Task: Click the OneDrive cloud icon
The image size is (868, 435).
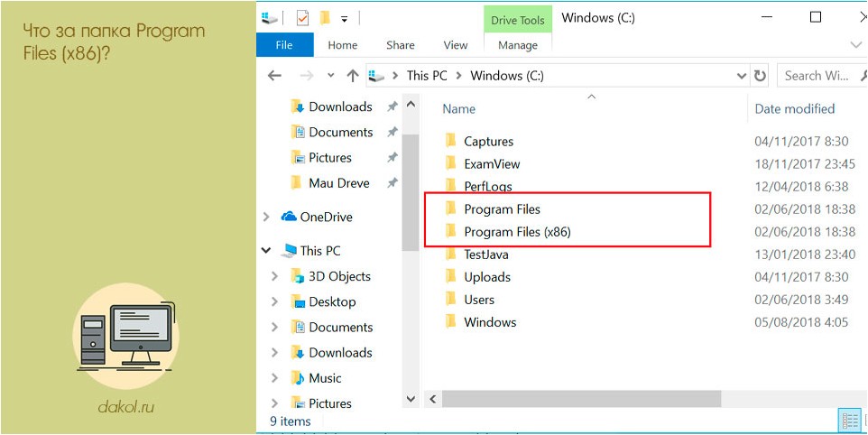Action: click(289, 217)
